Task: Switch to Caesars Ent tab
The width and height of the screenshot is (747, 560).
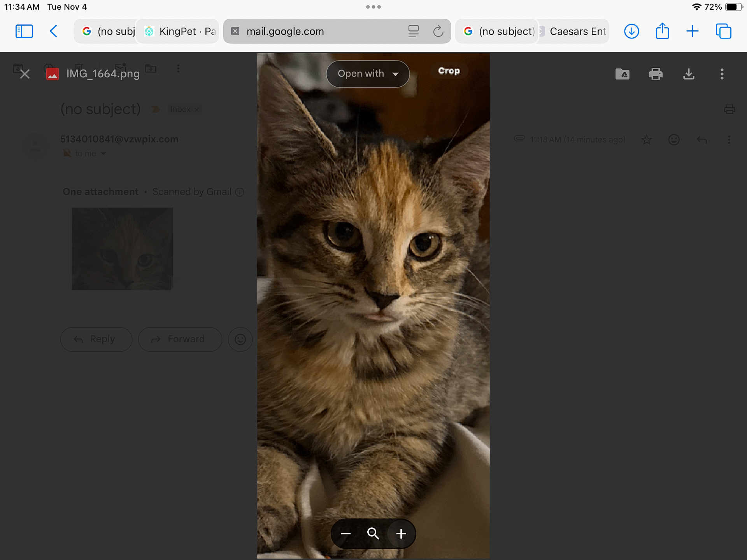Action: [573, 31]
